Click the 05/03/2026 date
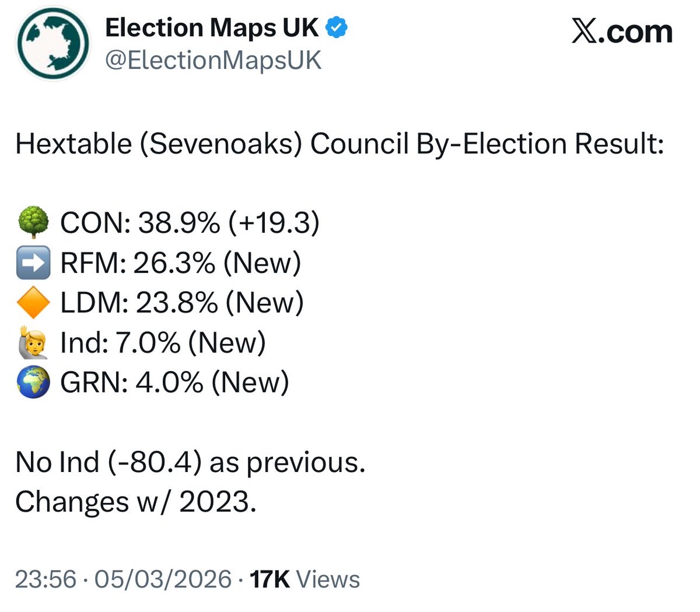The width and height of the screenshot is (700, 612). [163, 579]
